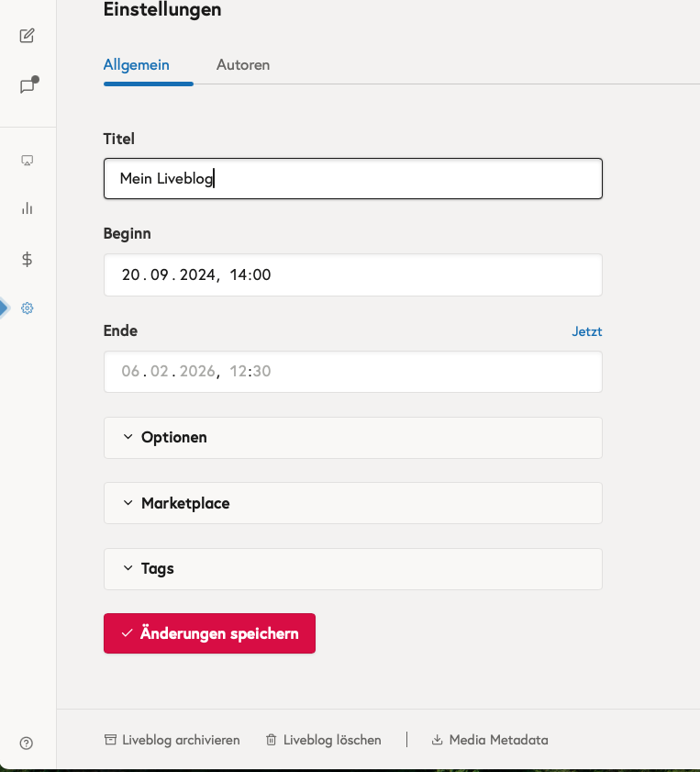Open the help question-mark icon

[27, 743]
